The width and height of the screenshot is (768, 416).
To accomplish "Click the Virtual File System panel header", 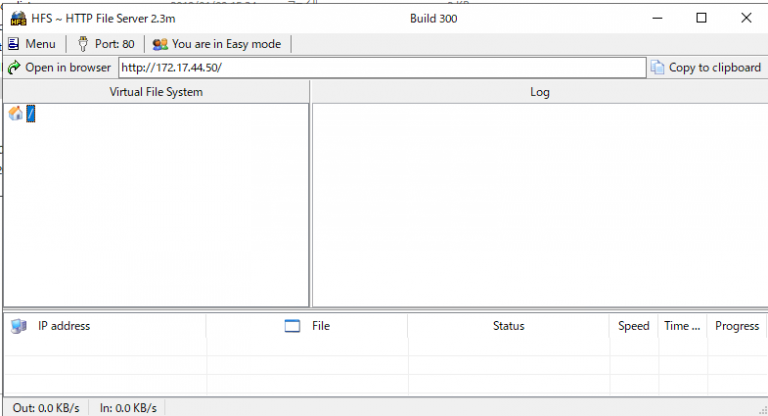I will tap(156, 92).
